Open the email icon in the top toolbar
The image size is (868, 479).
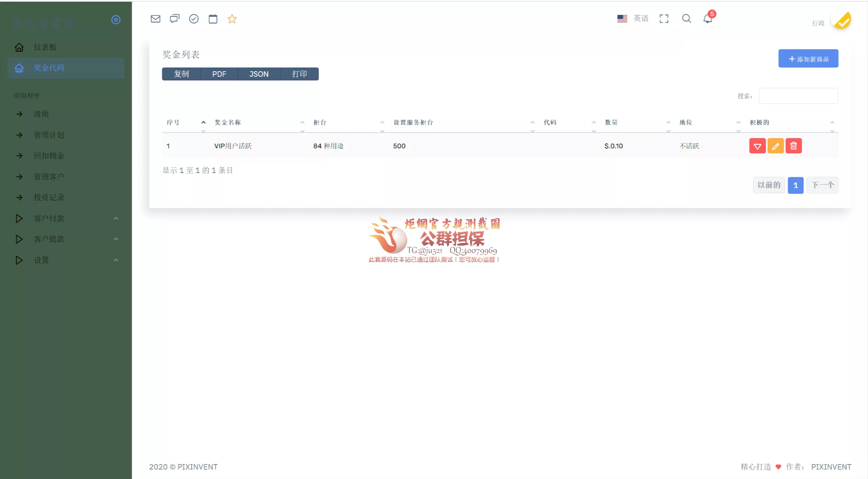(x=155, y=19)
